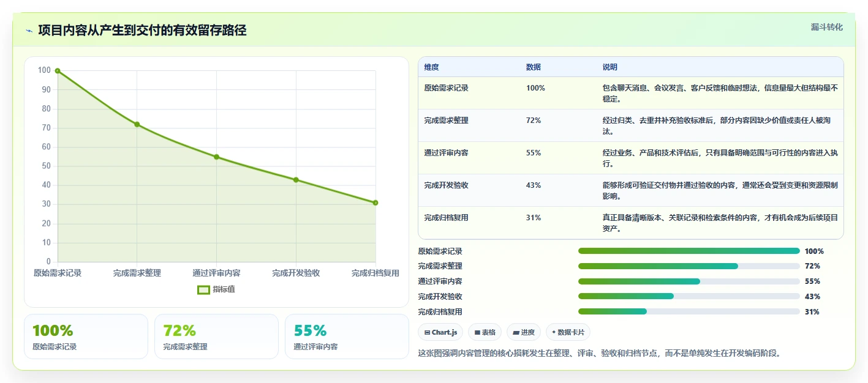Screen dimensions: 868x383
Task: Click the 通过评审内容 progress bar
Action: [x=689, y=281]
